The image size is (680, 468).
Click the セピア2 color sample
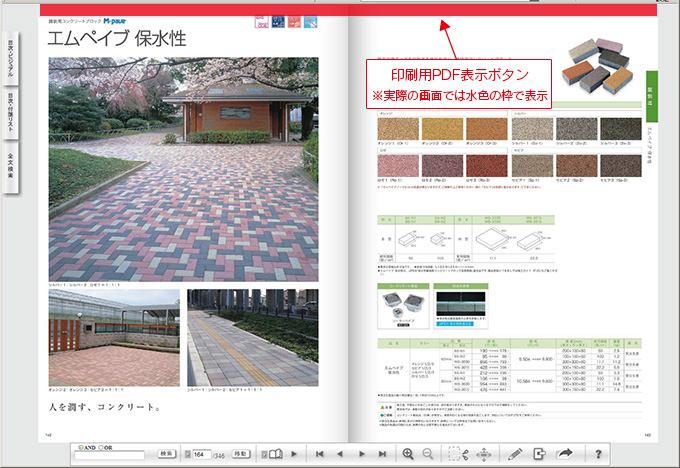tap(576, 165)
